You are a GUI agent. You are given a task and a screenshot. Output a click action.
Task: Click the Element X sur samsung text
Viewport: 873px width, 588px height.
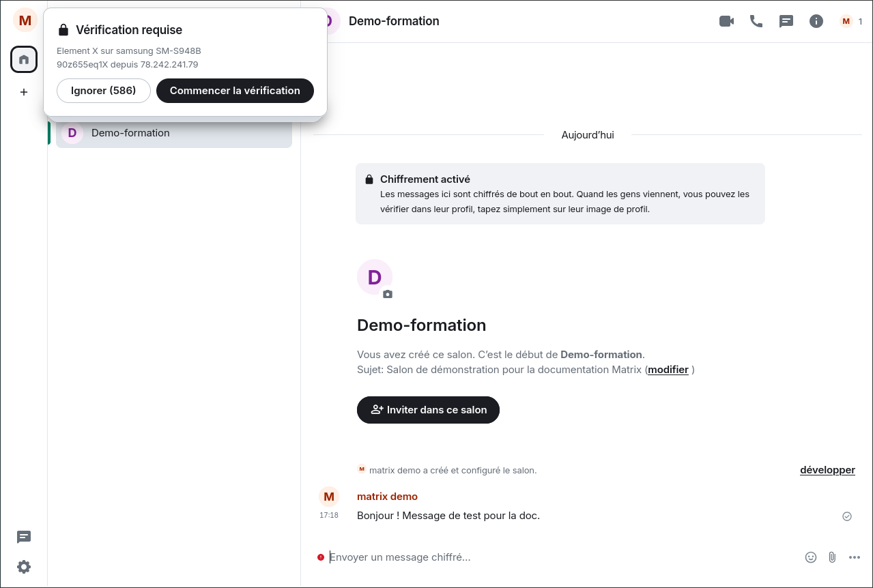(x=129, y=51)
